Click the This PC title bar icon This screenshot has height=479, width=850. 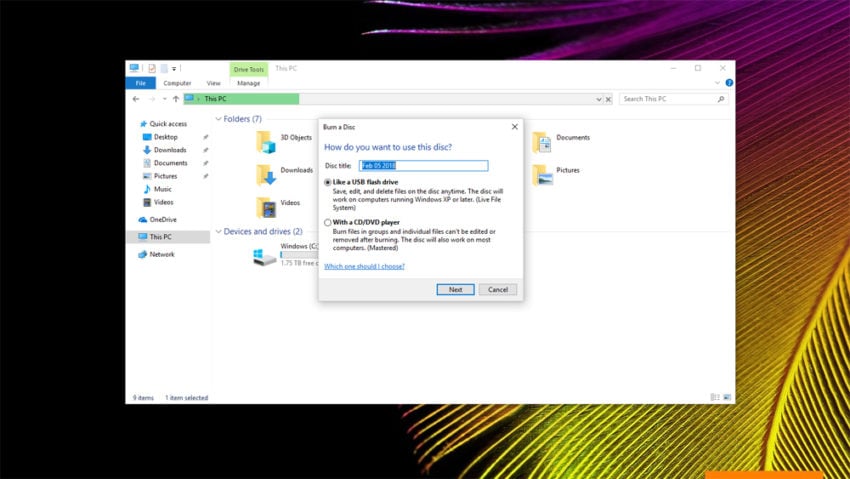coord(134,68)
